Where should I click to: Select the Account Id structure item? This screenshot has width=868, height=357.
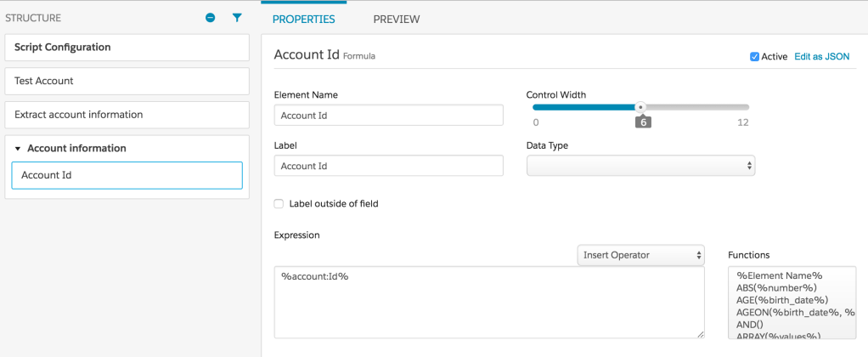(127, 175)
